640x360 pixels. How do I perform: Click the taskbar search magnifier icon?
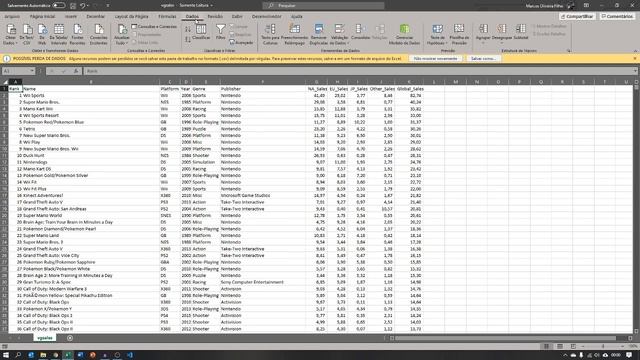[x=18, y=355]
